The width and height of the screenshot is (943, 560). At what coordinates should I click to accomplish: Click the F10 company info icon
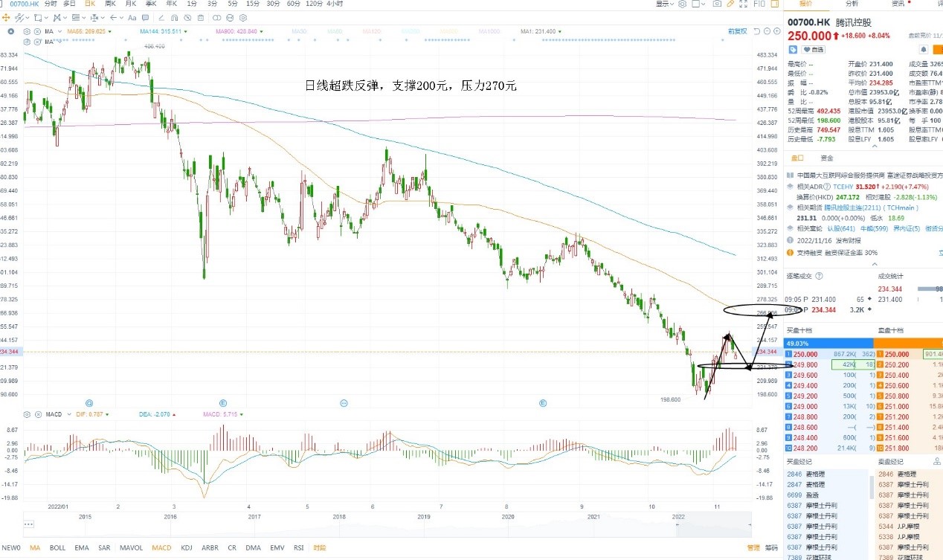pos(760,4)
